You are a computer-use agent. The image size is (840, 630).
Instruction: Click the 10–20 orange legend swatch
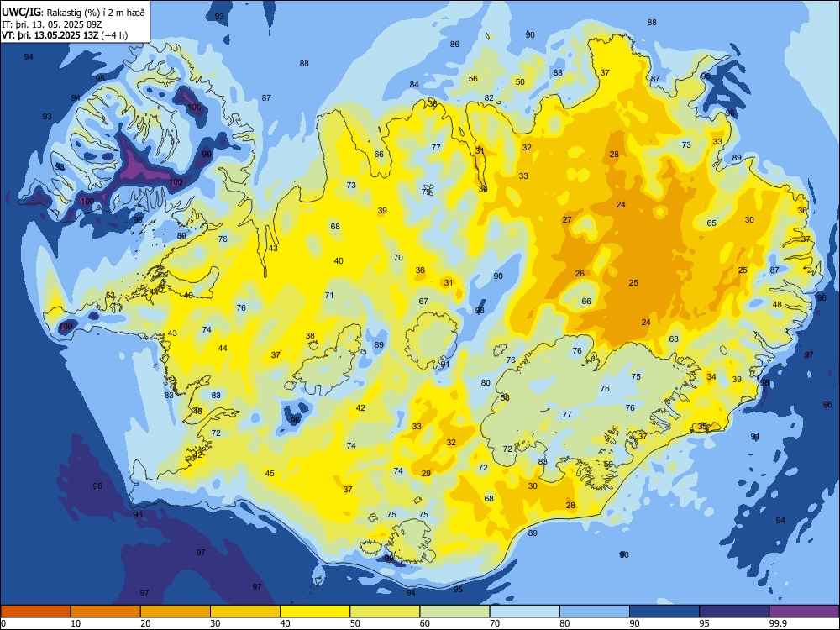(106, 612)
